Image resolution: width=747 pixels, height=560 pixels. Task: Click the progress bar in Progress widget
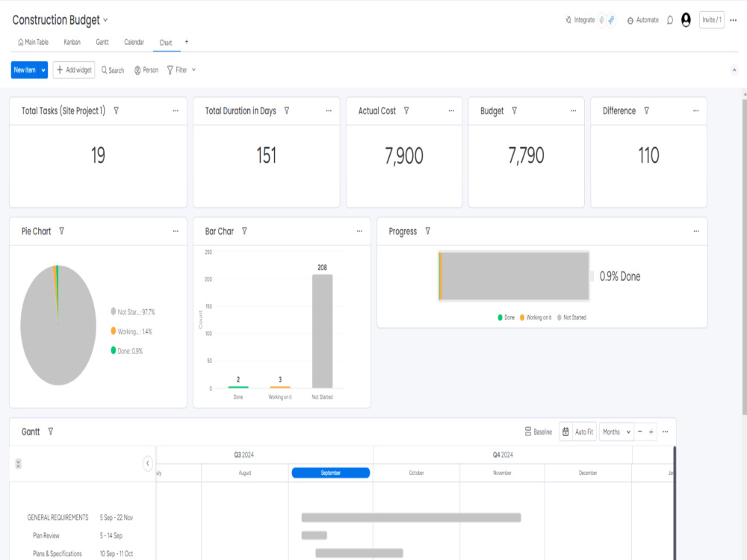tap(514, 276)
